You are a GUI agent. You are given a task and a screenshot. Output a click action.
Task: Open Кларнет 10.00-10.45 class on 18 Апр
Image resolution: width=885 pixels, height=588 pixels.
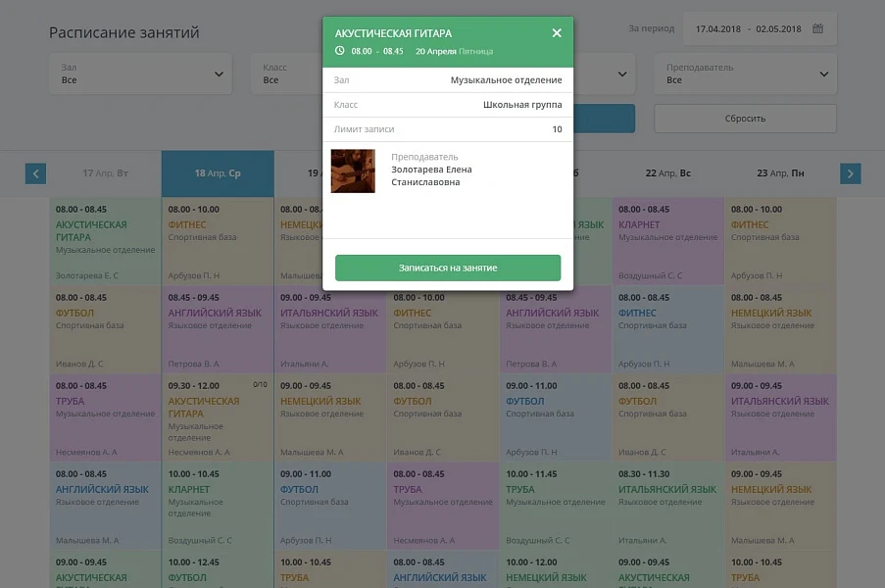tap(218, 507)
